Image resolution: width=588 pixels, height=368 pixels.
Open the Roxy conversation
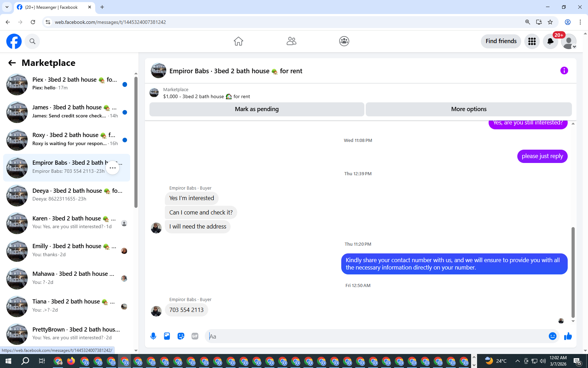coord(66,140)
